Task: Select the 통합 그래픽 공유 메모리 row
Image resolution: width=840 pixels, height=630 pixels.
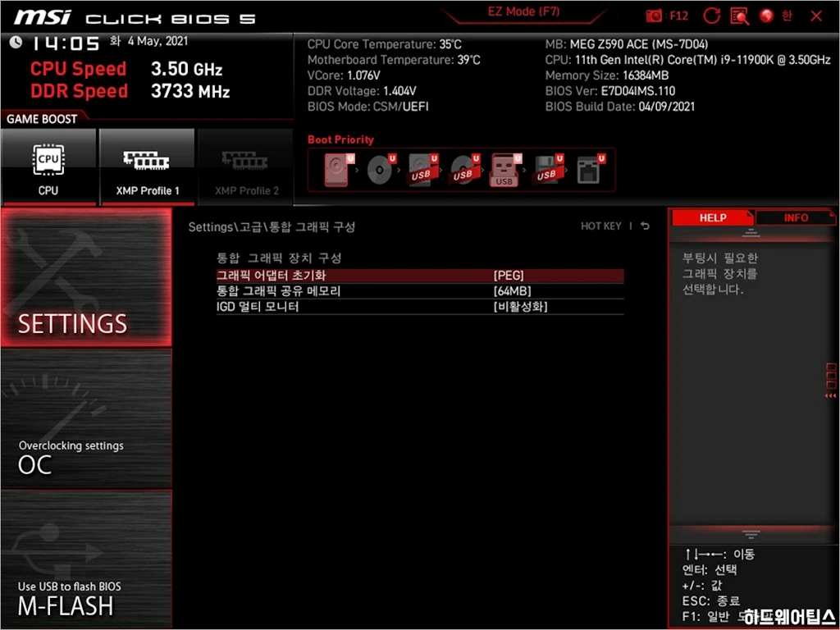Action: click(420, 291)
